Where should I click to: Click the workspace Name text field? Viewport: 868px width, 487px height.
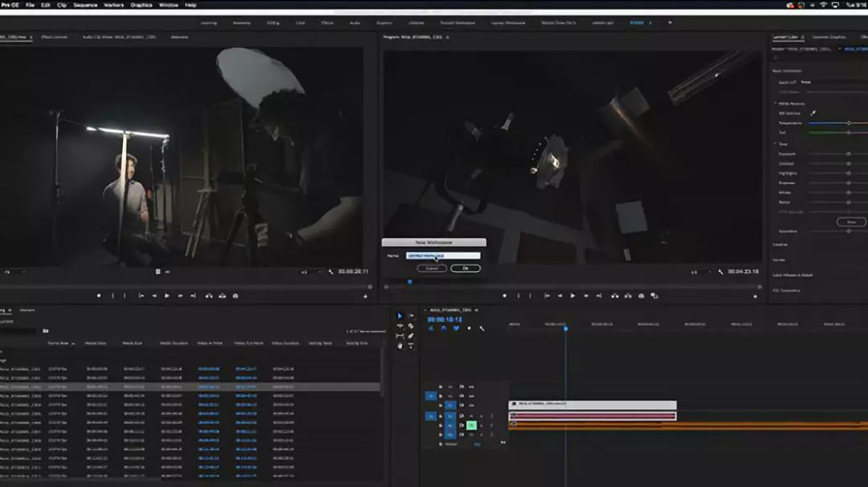point(443,256)
